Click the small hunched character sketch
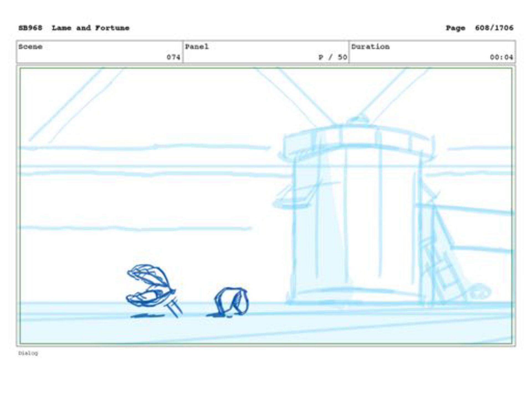Screen dimensions: 532x412 point(231,301)
